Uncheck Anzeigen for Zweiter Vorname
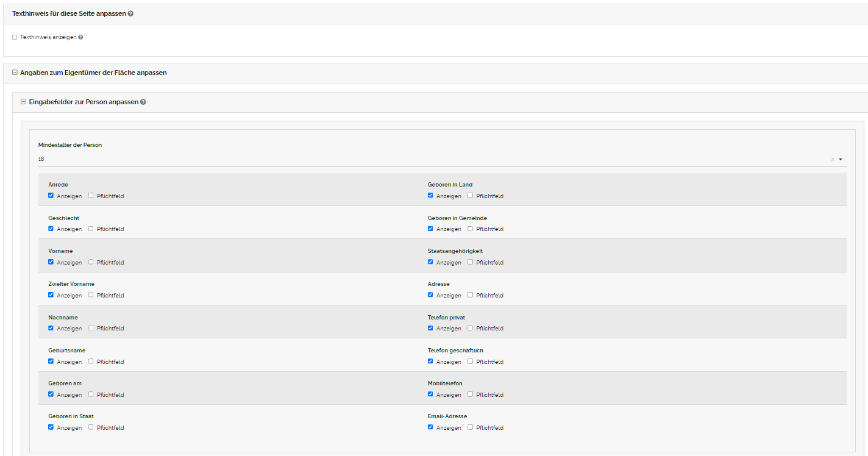Image resolution: width=868 pixels, height=456 pixels. click(51, 295)
